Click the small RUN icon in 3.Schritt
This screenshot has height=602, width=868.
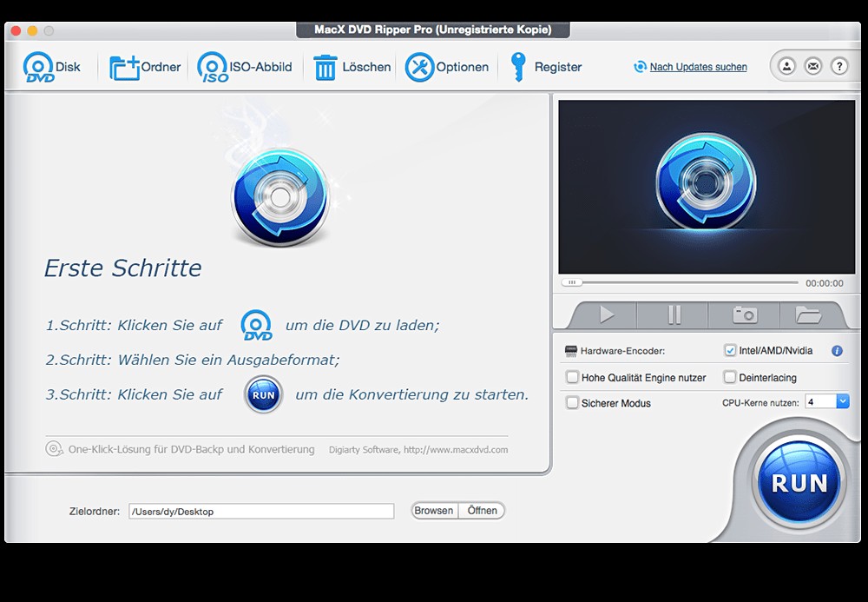[x=264, y=395]
